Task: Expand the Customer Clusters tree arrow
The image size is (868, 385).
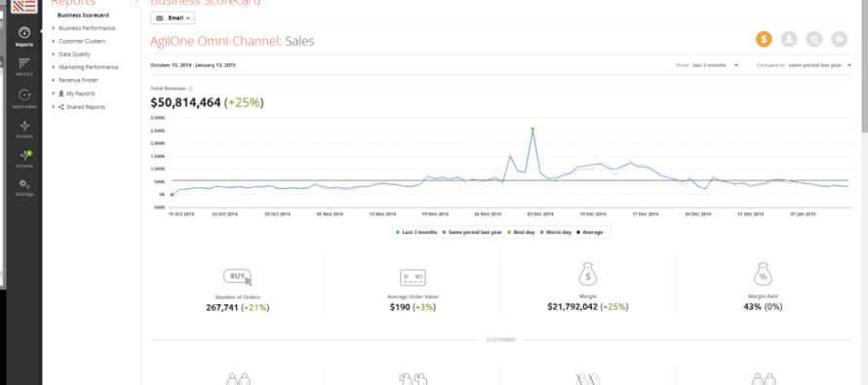Action: tap(53, 41)
